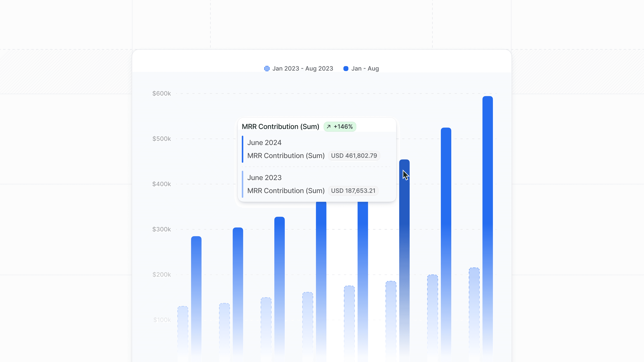Click the June 2023 label in tooltip

264,178
